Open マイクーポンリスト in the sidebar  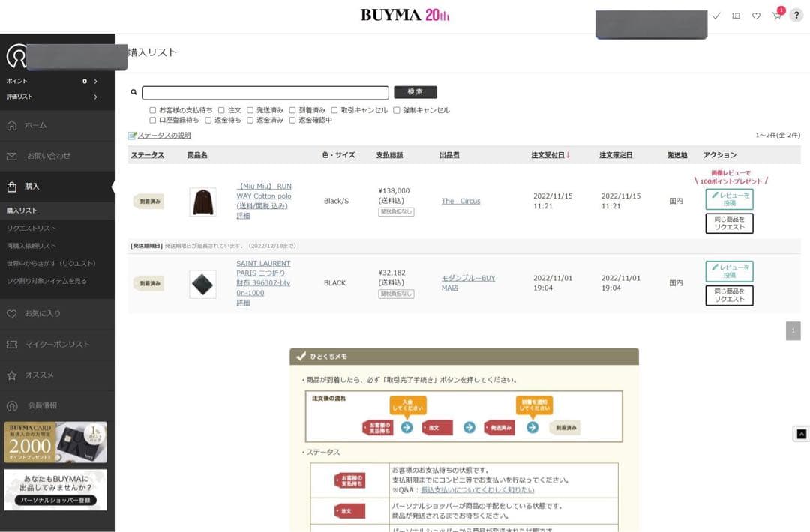[x=57, y=344]
